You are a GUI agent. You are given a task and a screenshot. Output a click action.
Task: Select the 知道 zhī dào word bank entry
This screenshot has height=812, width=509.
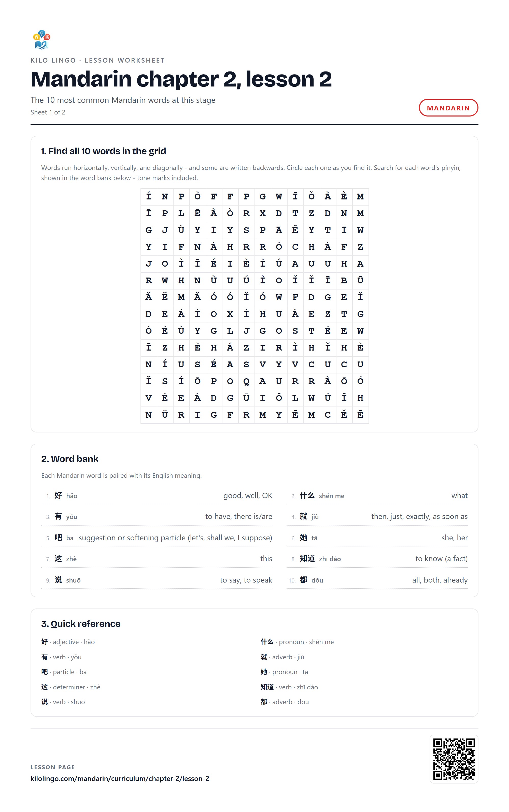[x=377, y=559]
